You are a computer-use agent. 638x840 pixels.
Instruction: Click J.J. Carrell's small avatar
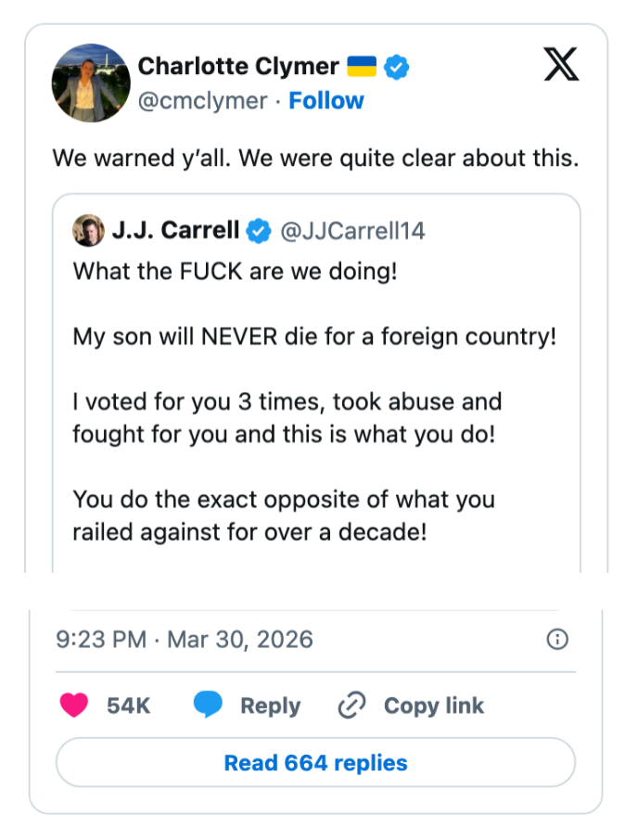tap(88, 231)
